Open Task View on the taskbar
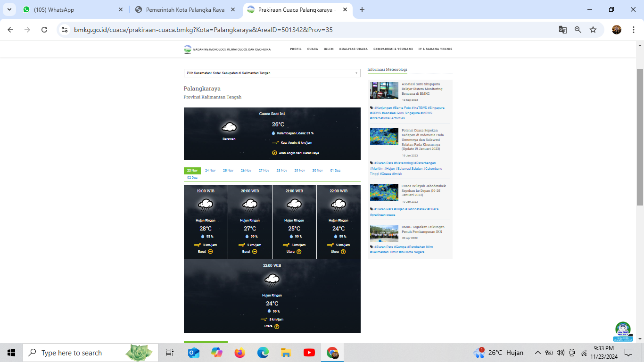The image size is (644, 362). 170,353
